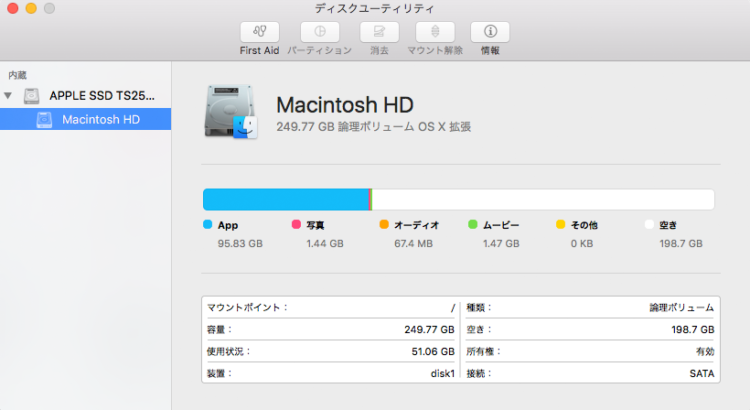Screen dimensions: 750x410
Task: Click the マウント解除 unmount icon
Action: tap(435, 32)
